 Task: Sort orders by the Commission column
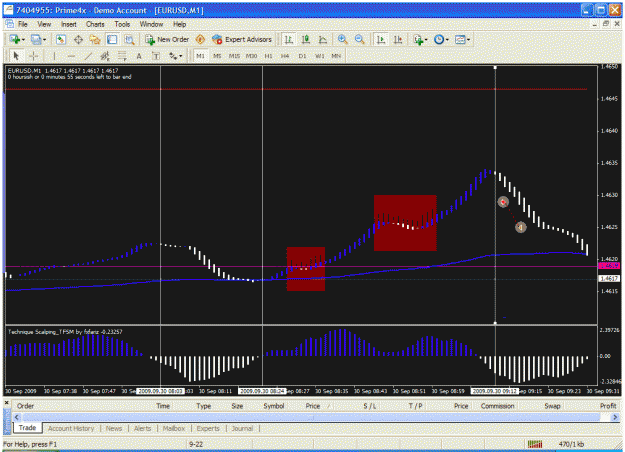[497, 406]
